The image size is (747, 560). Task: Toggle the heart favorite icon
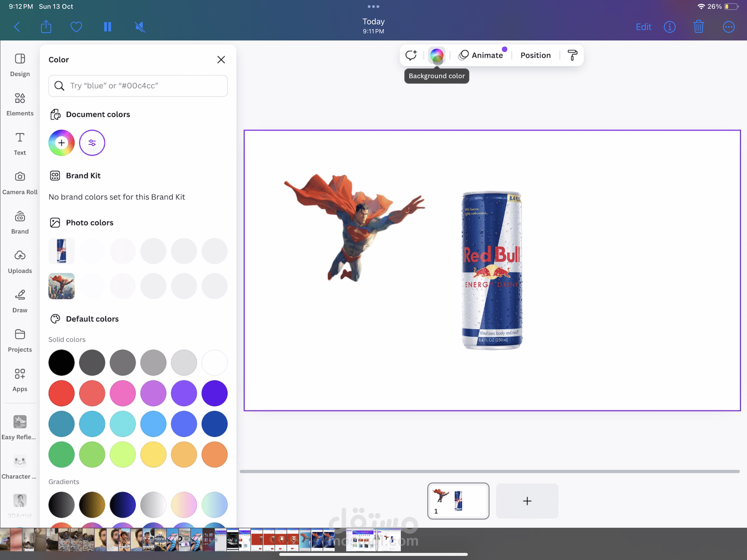[x=76, y=27]
